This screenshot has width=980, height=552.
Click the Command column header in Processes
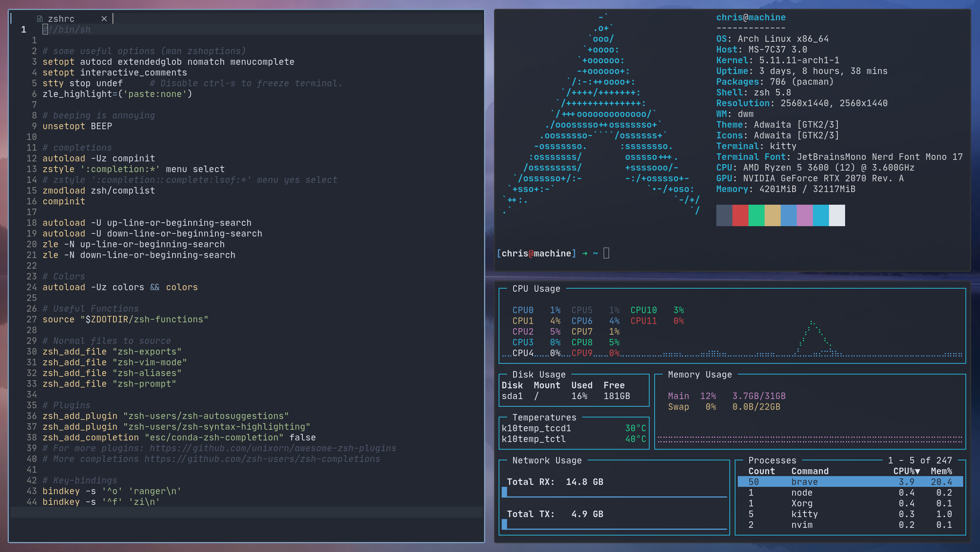point(810,471)
